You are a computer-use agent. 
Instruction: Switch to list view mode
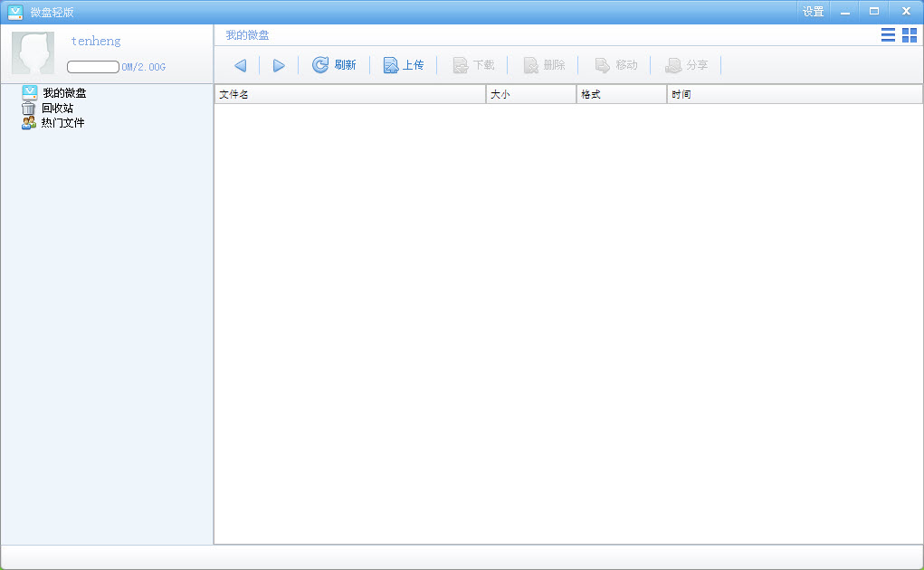pos(888,35)
